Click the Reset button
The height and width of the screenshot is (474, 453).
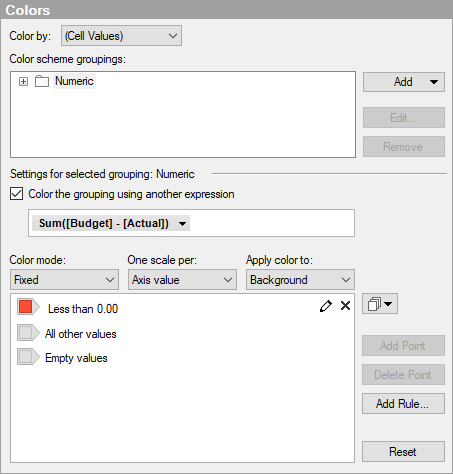(403, 452)
